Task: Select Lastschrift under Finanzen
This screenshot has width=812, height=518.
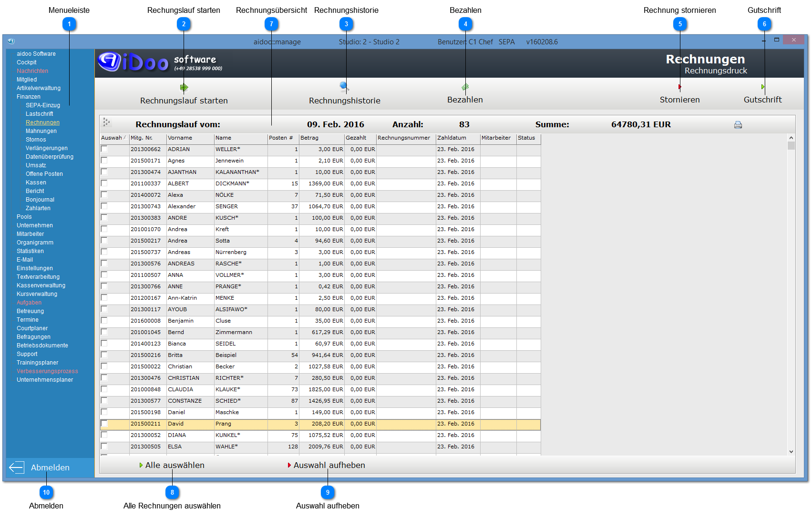Action: click(x=40, y=114)
